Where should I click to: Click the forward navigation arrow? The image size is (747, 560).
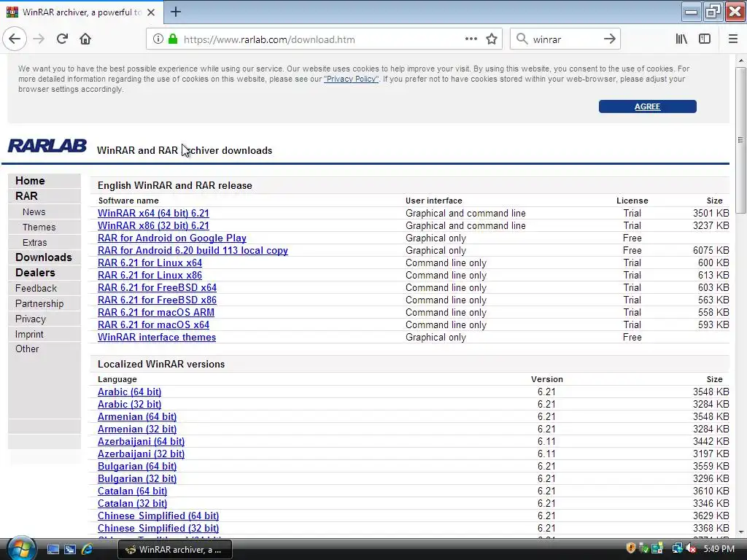(x=39, y=39)
